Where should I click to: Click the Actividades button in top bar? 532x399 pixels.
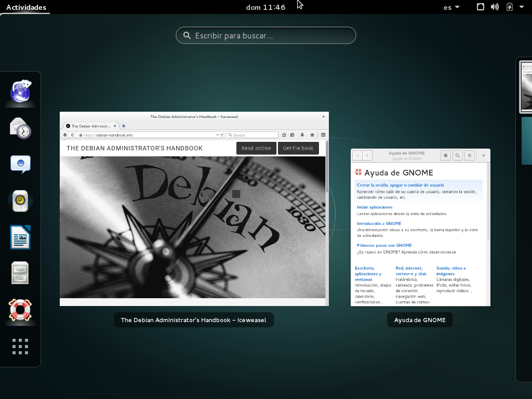click(x=26, y=7)
